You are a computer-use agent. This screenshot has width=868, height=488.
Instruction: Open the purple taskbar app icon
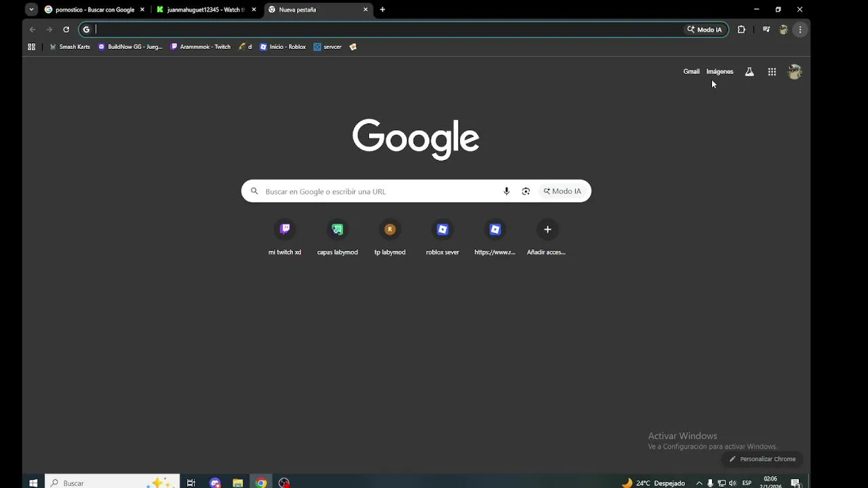215,483
